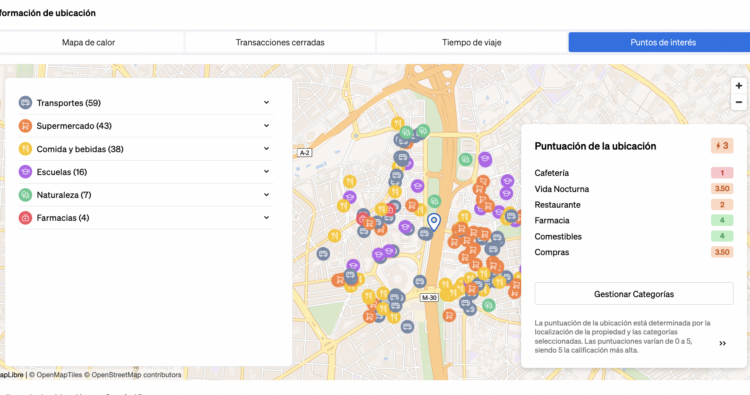Screen dimensions: 750x395
Task: Click the Restaurante score badge 2
Action: [722, 205]
